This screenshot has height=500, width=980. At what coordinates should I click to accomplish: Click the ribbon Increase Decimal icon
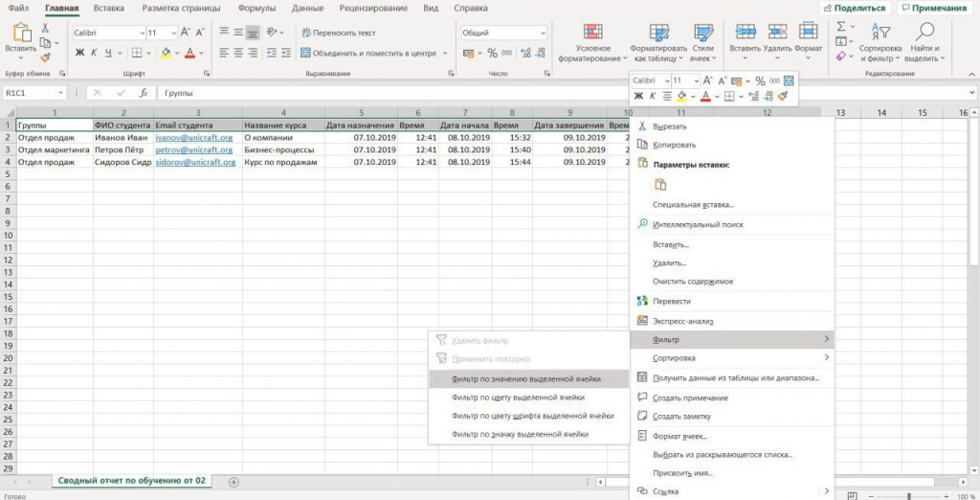click(525, 53)
